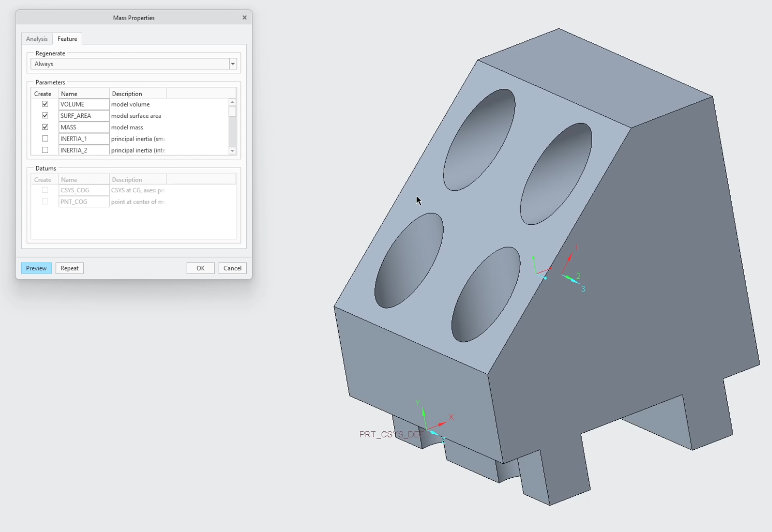
Task: Uncheck the VOLUME parameter checkbox
Action: tap(45, 104)
